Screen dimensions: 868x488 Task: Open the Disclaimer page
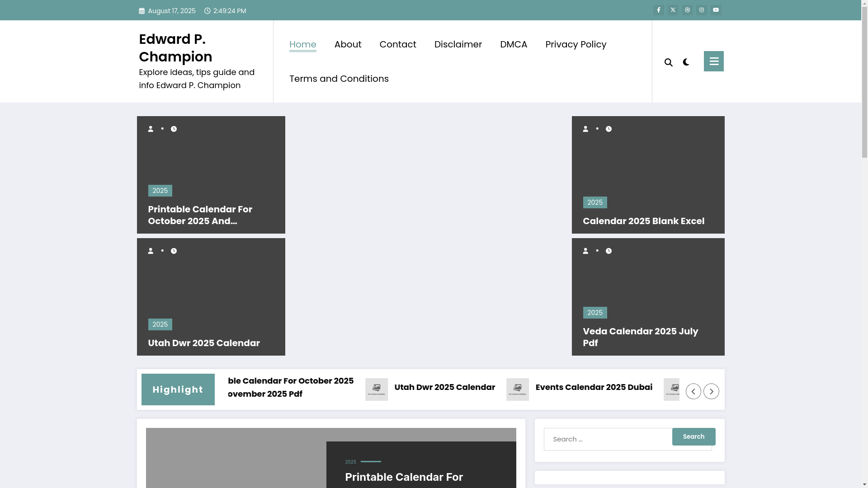458,44
